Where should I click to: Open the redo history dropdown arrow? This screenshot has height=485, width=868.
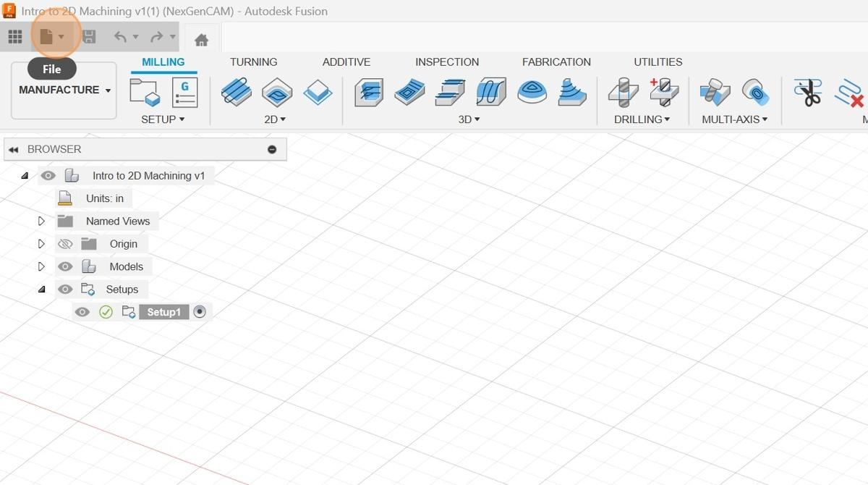[x=172, y=37]
